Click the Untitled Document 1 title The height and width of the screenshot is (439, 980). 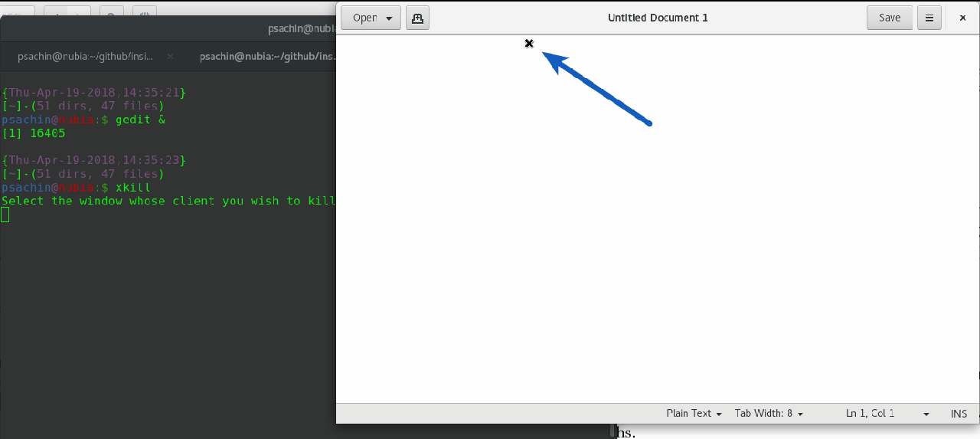point(657,18)
